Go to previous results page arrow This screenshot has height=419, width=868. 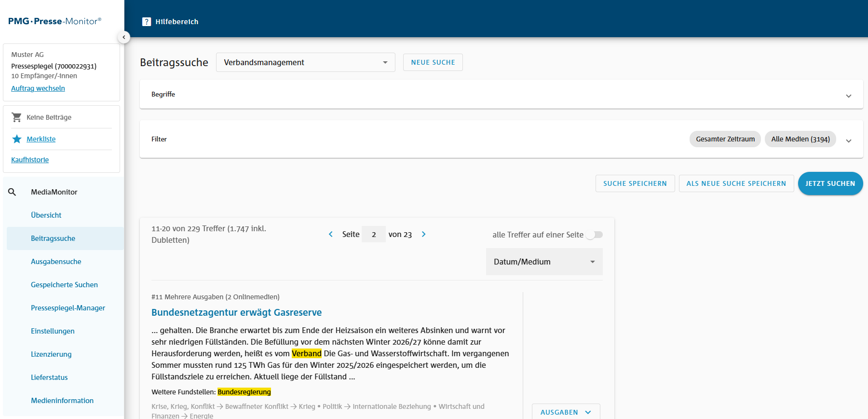point(331,234)
